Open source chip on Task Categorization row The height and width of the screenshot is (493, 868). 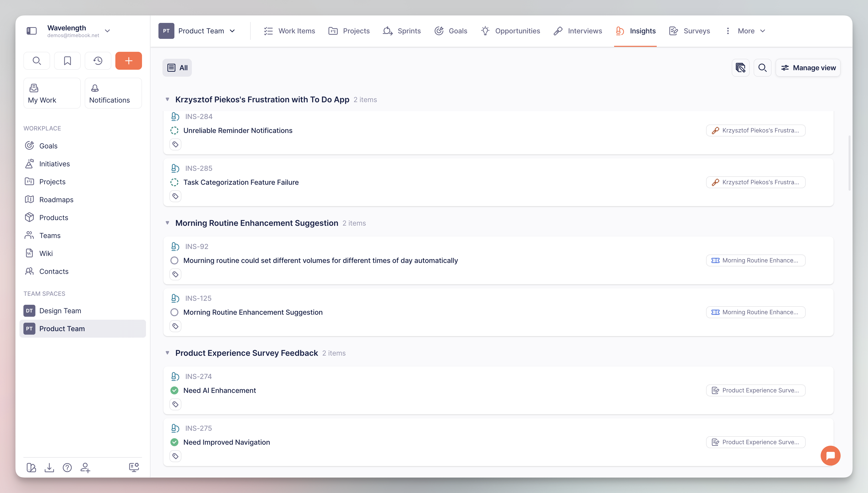[756, 182]
